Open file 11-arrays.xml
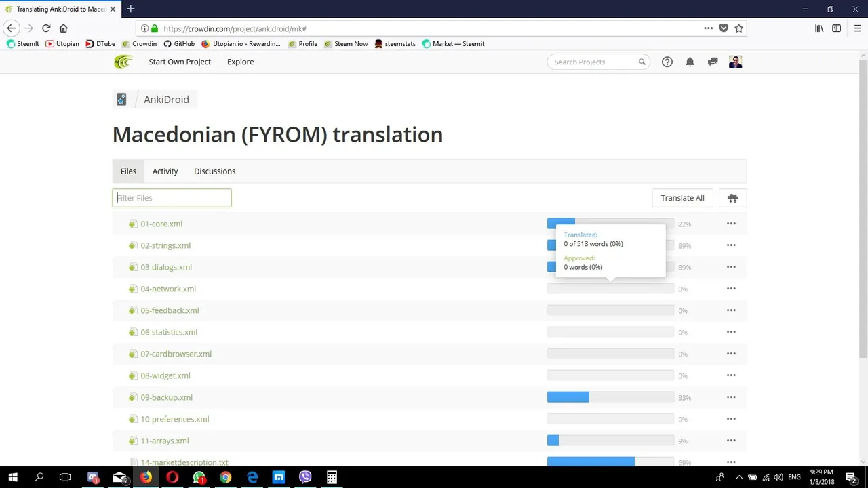The width and height of the screenshot is (868, 488). click(165, 441)
